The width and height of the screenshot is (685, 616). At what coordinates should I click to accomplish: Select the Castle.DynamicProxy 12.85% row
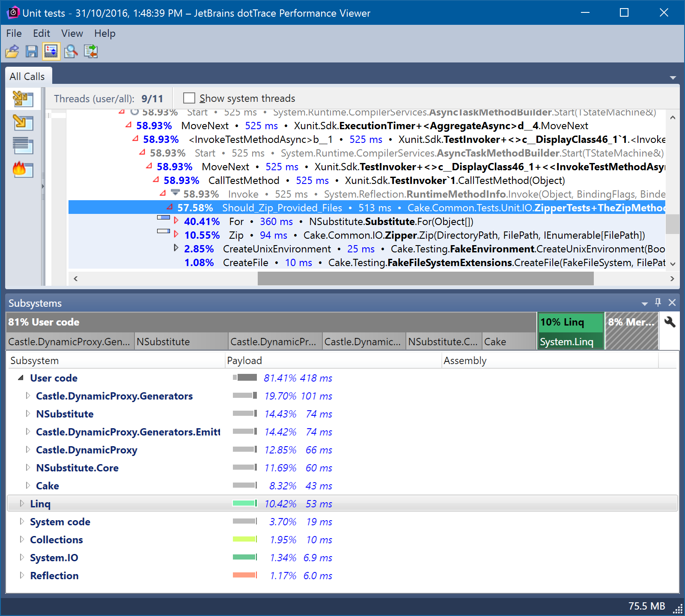coord(342,450)
